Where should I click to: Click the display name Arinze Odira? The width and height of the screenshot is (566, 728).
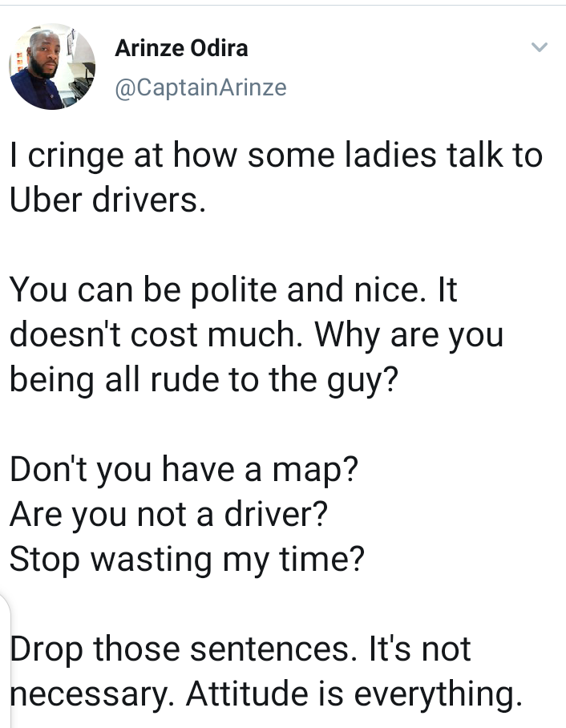tap(181, 48)
